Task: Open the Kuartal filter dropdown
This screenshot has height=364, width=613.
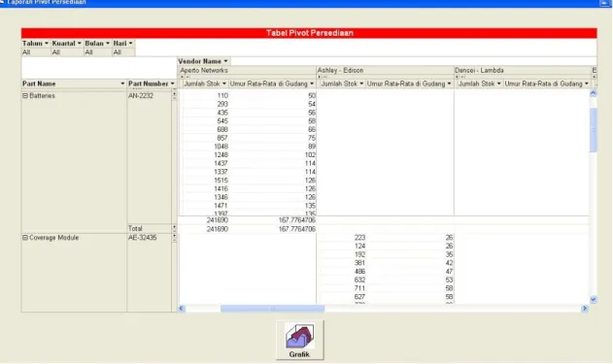Action: coord(80,44)
